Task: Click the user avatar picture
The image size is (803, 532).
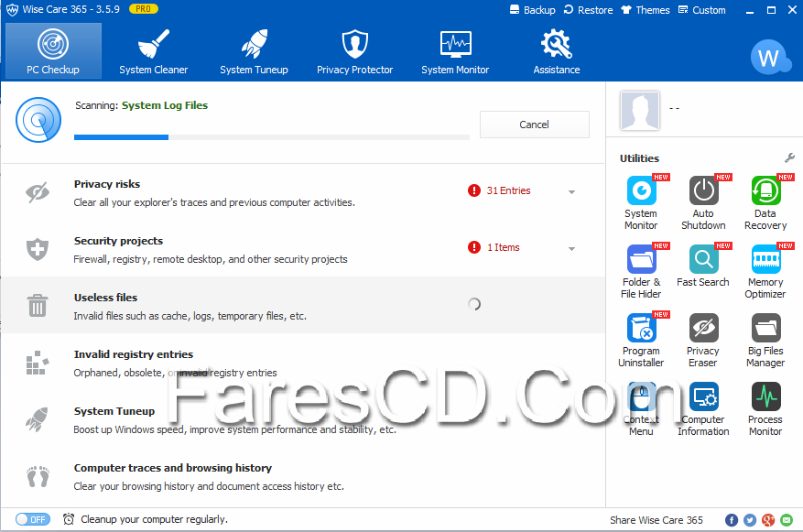Action: [640, 111]
